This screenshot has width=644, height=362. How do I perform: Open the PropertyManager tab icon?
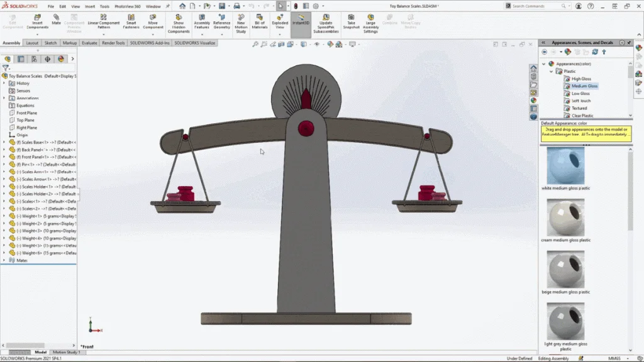pos(21,59)
